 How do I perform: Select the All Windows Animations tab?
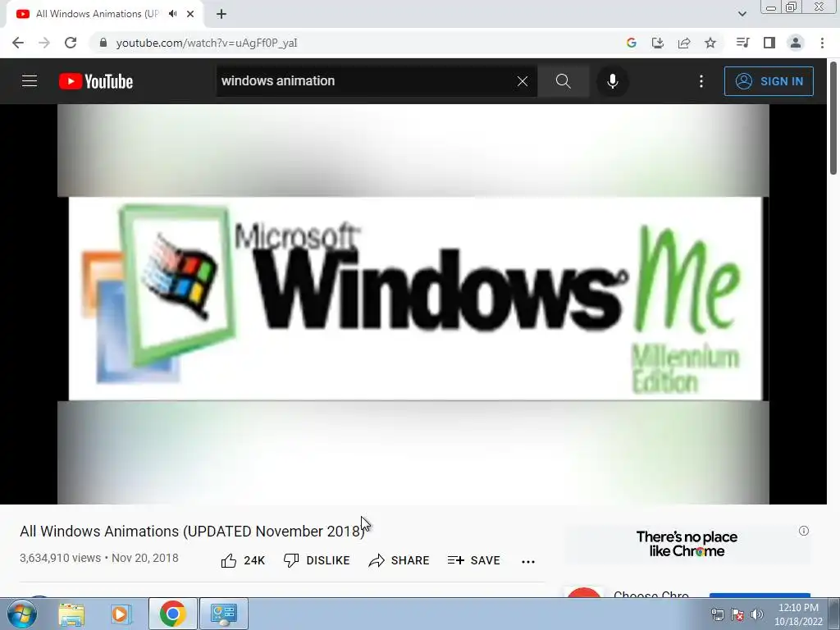tap(97, 14)
